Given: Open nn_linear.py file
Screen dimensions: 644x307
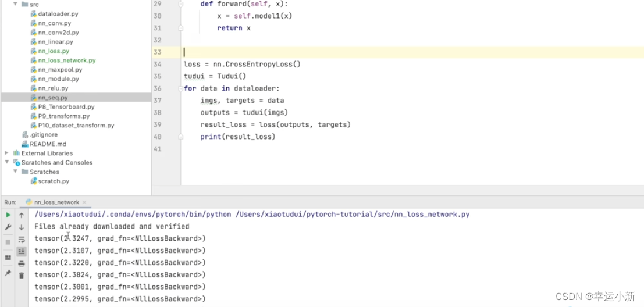Looking at the screenshot, I should (55, 41).
